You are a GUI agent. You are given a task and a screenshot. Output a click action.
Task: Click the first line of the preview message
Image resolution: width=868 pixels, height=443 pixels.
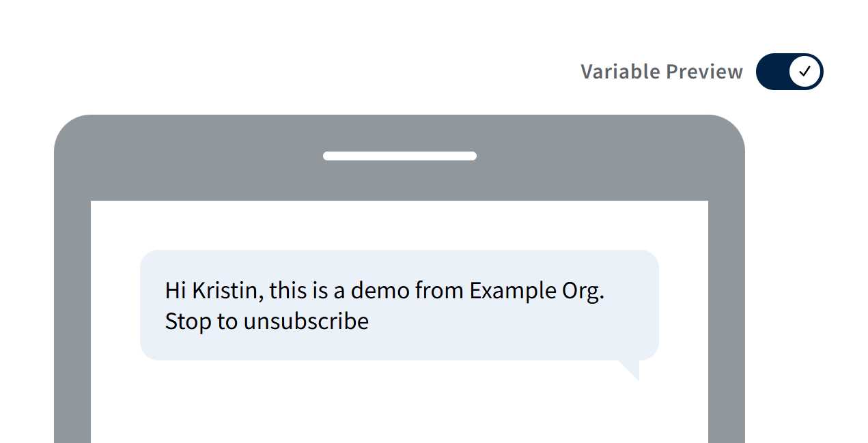(386, 290)
